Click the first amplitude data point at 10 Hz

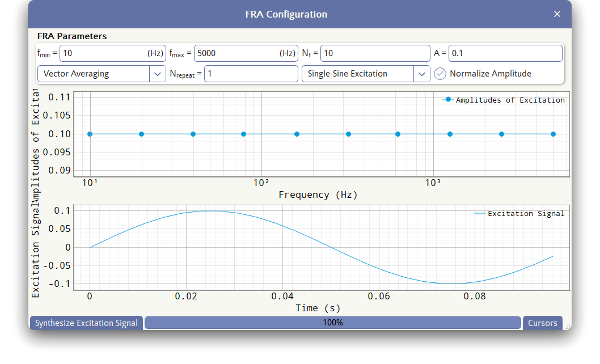tap(90, 134)
